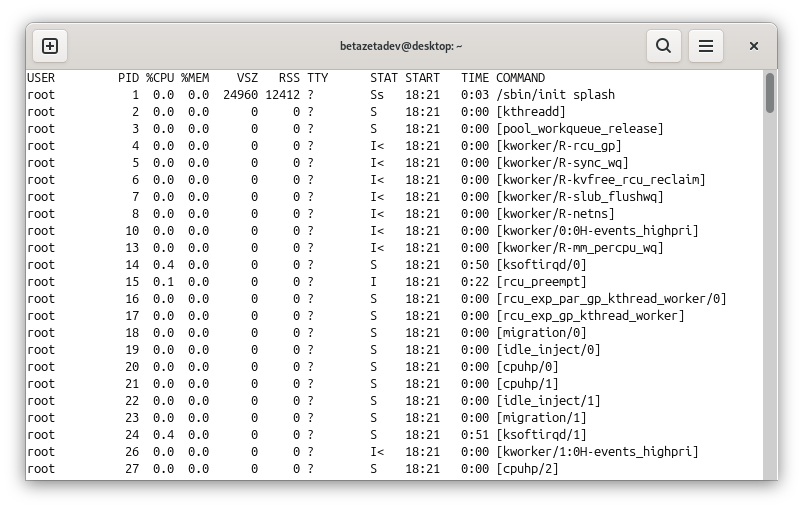Screen dimensions: 803x509
Task: Click the betazetadev@desktop window title
Action: pyautogui.click(x=401, y=46)
